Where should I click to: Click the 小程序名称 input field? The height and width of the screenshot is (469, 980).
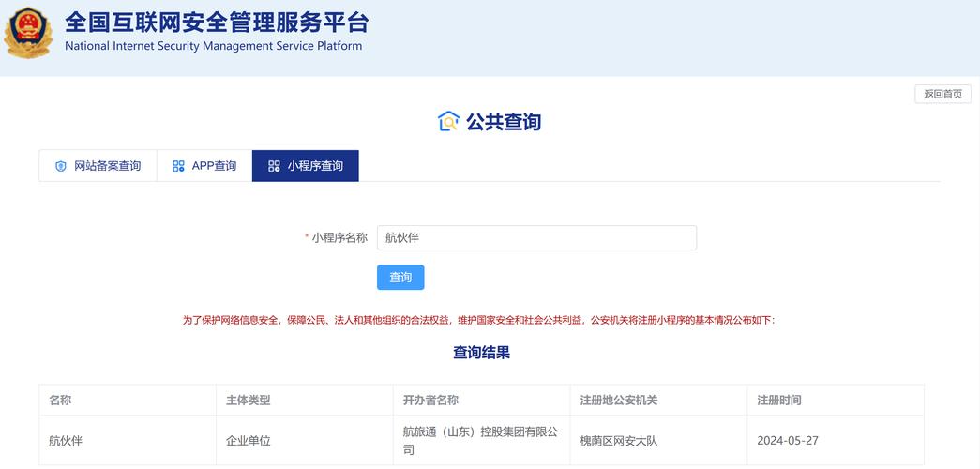[536, 237]
